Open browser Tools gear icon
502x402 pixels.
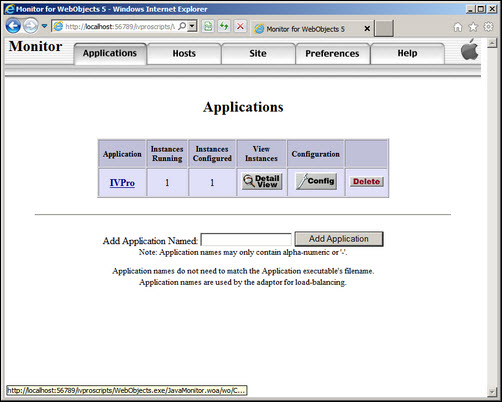click(x=488, y=27)
